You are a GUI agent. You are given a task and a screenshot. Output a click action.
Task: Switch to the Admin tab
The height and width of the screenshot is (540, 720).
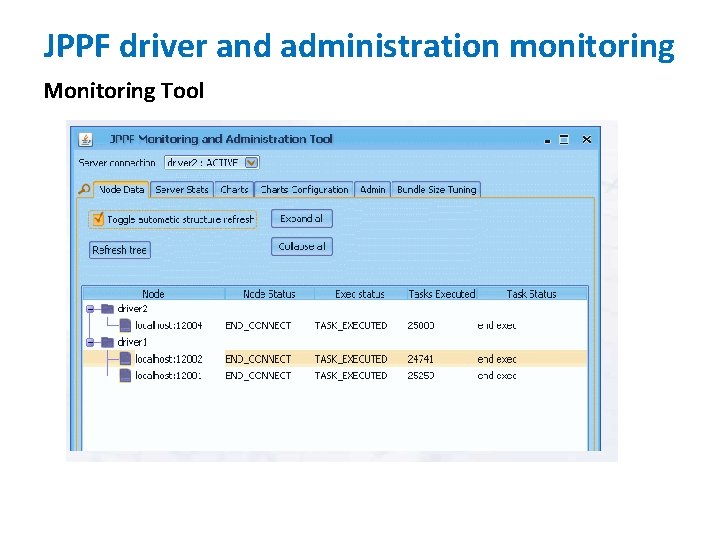[x=372, y=189]
